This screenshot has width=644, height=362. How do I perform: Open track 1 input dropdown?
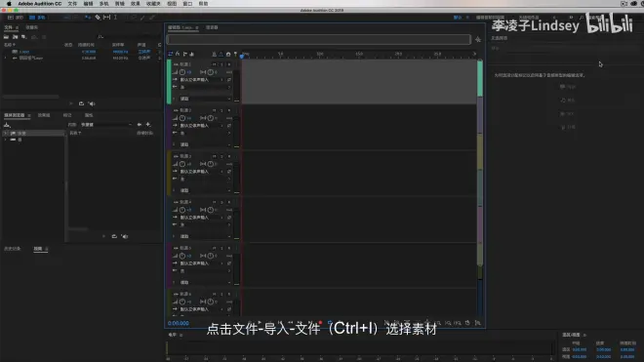point(201,80)
